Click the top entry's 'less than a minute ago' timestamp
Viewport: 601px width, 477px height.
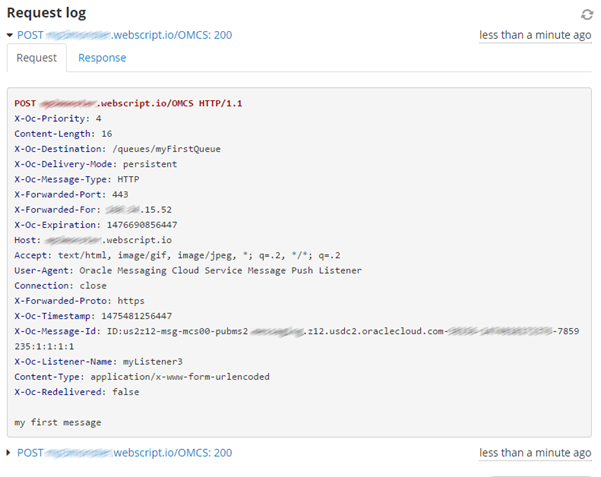534,35
